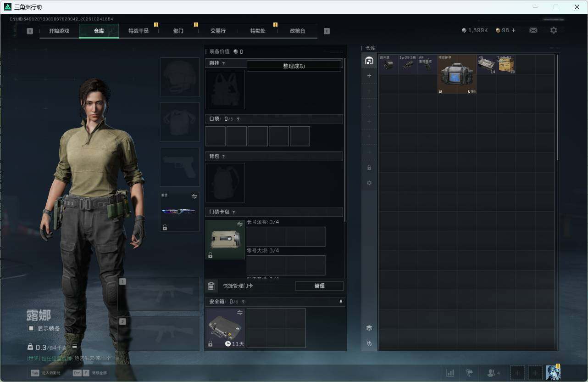Click the empty primary weapon slot 1
Image resolution: width=588 pixels, height=382 pixels.
pos(159,294)
